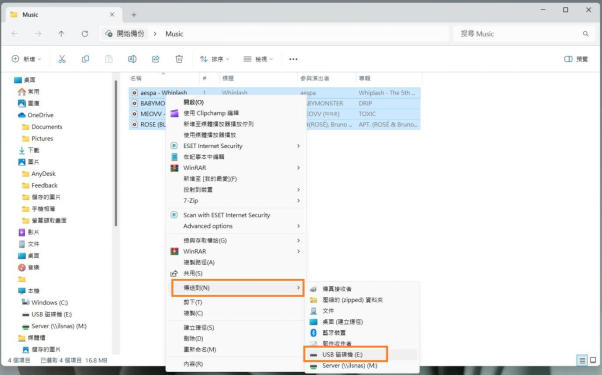Click the Home house icon in sidebar

click(22, 92)
